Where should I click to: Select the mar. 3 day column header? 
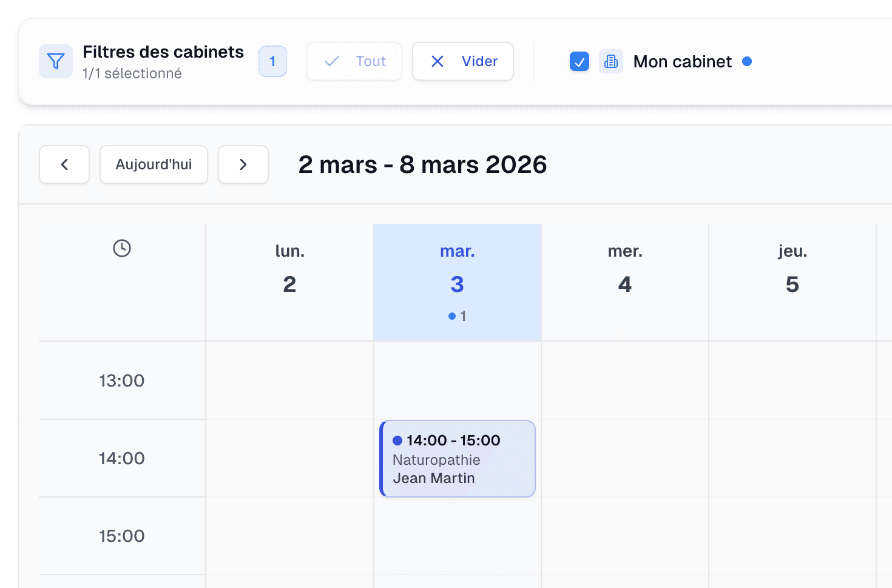(x=457, y=267)
